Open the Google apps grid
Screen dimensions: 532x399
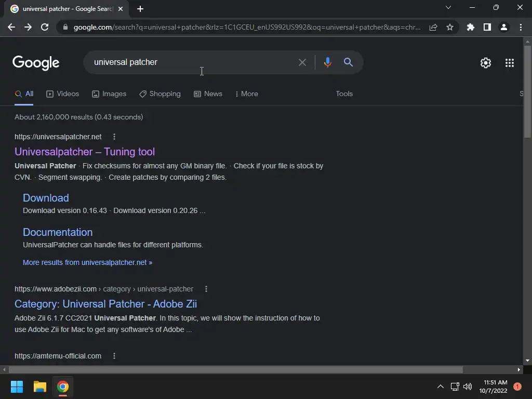[x=509, y=63]
